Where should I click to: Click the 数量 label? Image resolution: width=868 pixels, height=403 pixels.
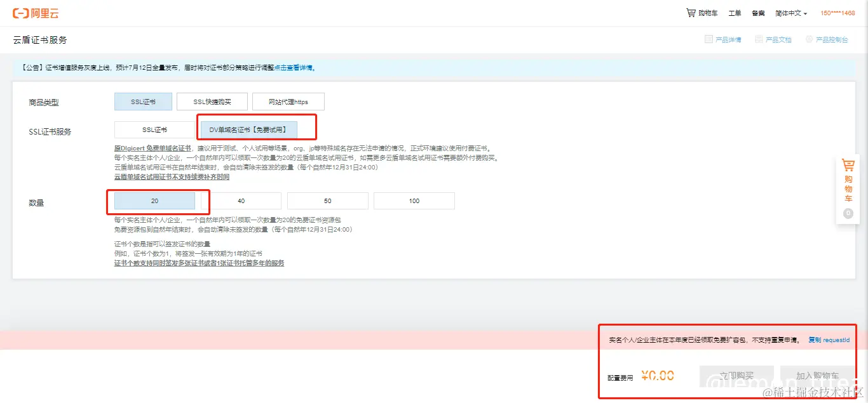click(36, 203)
